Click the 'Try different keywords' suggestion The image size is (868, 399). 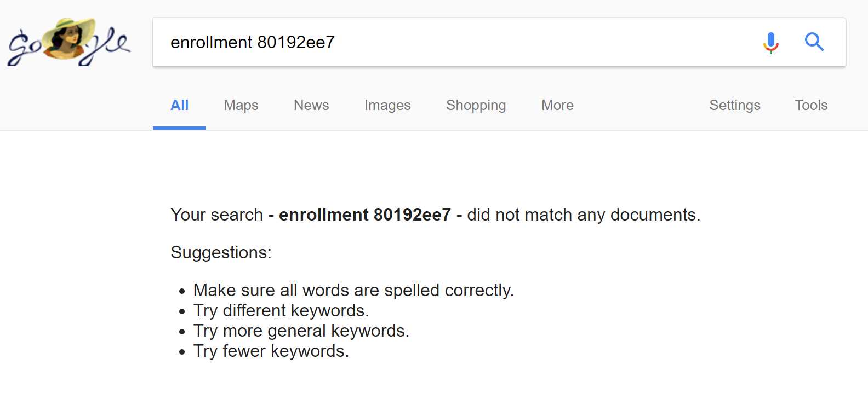(281, 310)
